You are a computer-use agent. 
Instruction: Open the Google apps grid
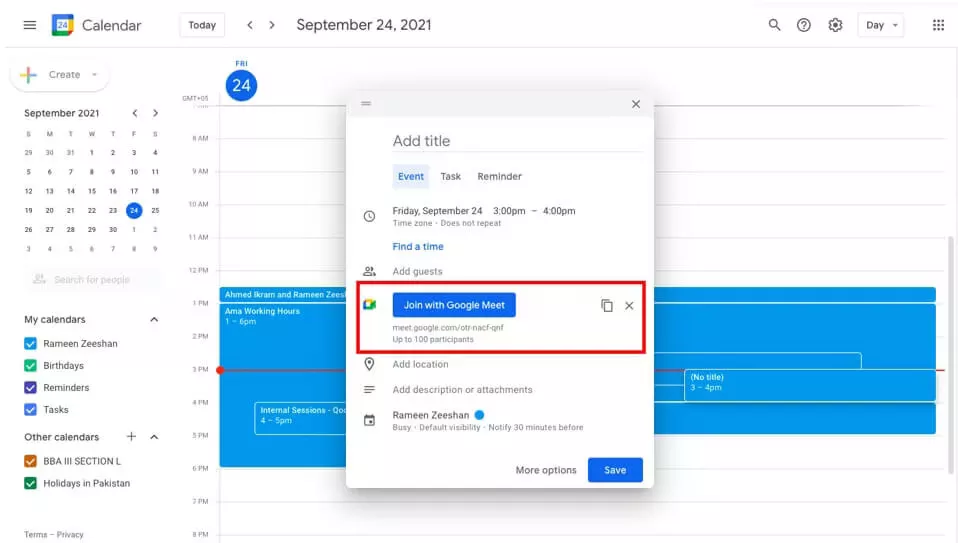[938, 25]
